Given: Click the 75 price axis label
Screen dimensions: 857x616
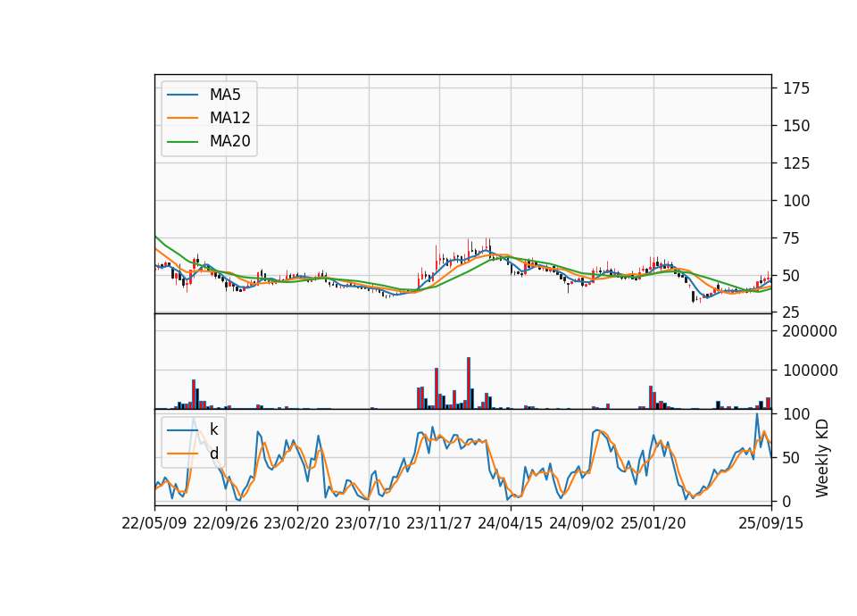Looking at the screenshot, I should [792, 238].
